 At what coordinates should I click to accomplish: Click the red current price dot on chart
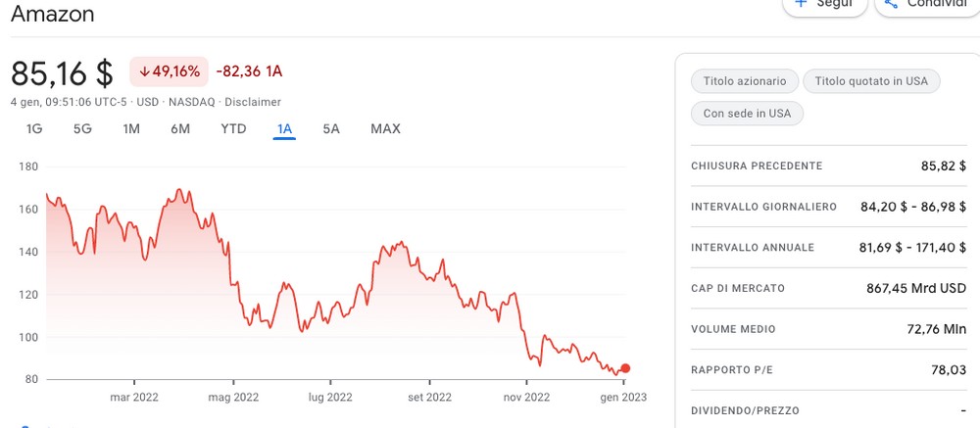625,368
